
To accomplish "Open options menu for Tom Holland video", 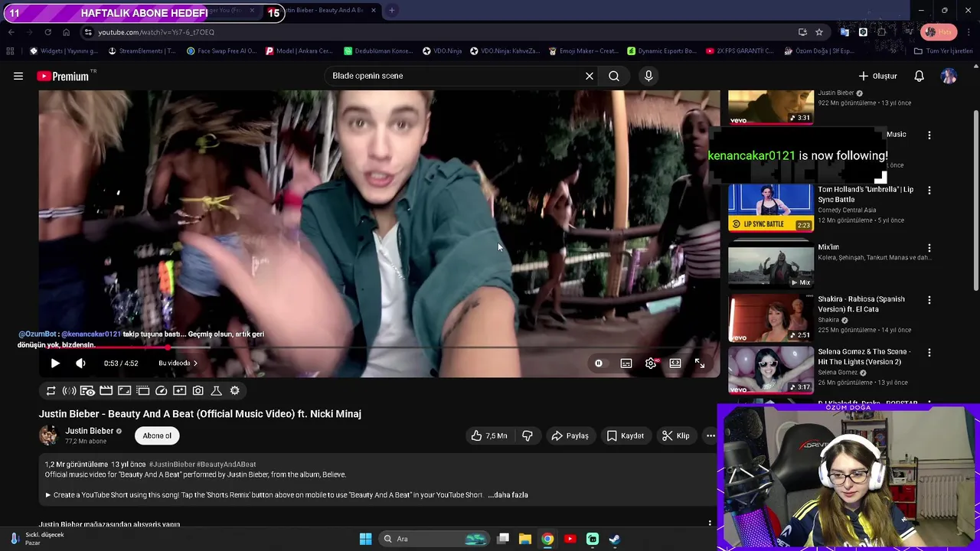I will 929,190.
